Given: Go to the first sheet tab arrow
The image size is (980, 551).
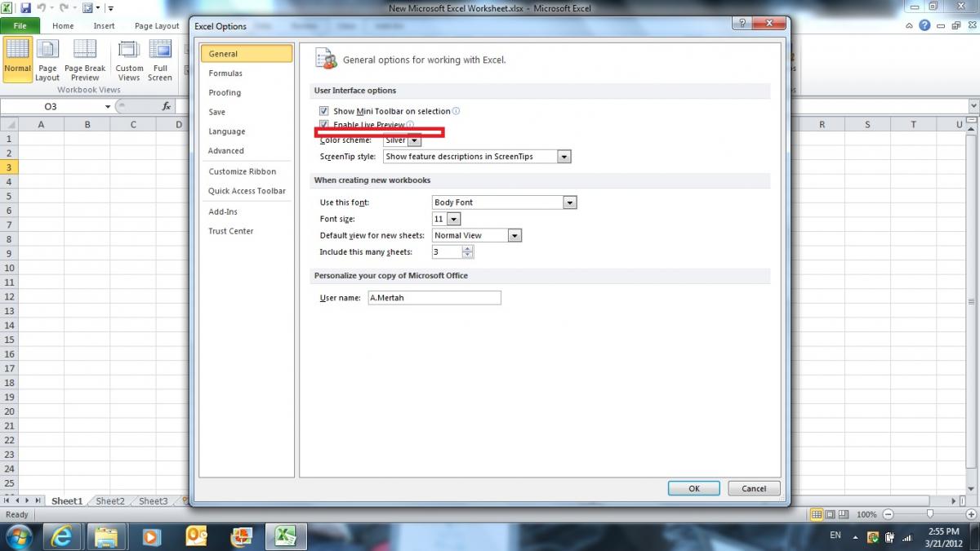Looking at the screenshot, I should point(7,500).
